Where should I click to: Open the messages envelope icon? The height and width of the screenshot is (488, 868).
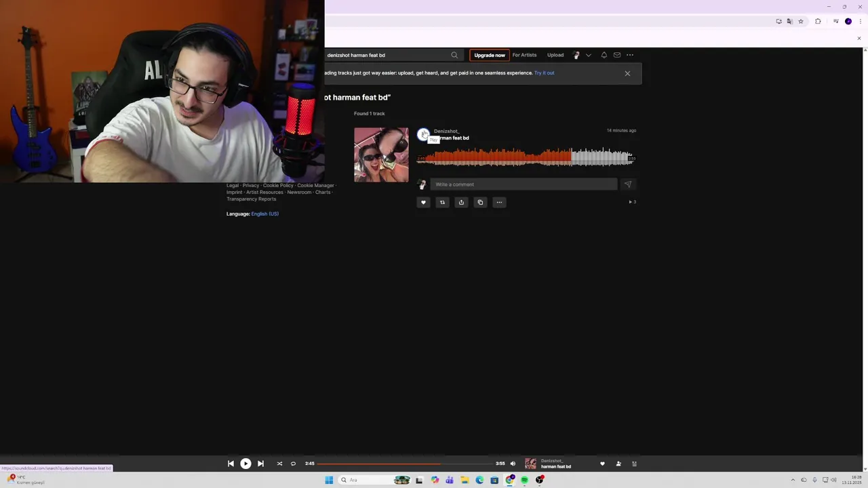coord(616,55)
